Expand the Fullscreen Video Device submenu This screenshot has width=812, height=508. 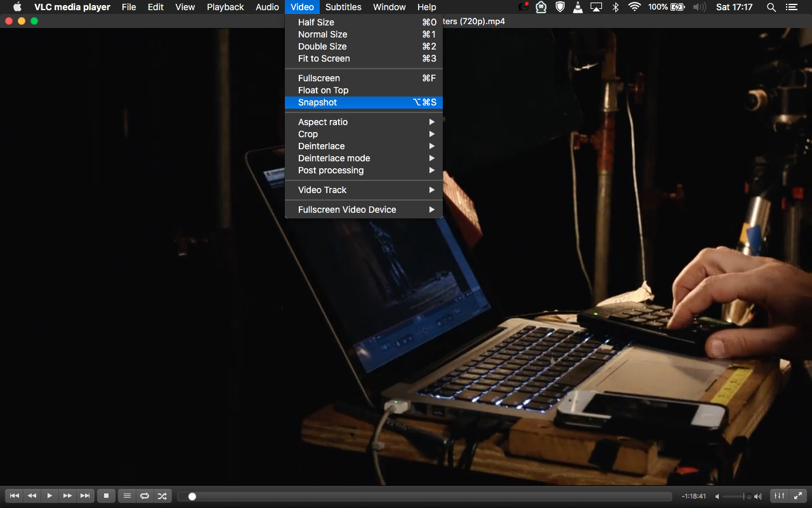click(x=363, y=210)
